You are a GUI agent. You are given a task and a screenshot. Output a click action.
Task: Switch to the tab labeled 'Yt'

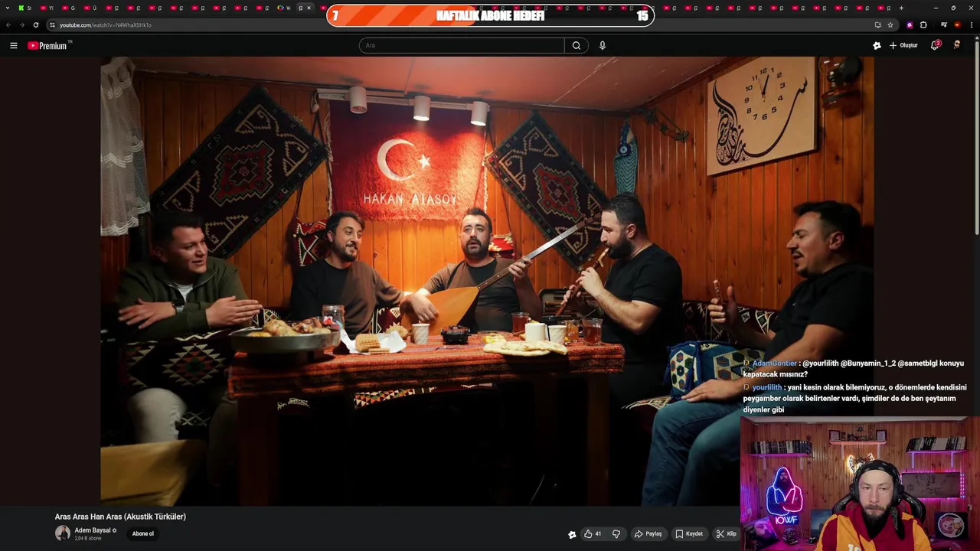[x=47, y=8]
